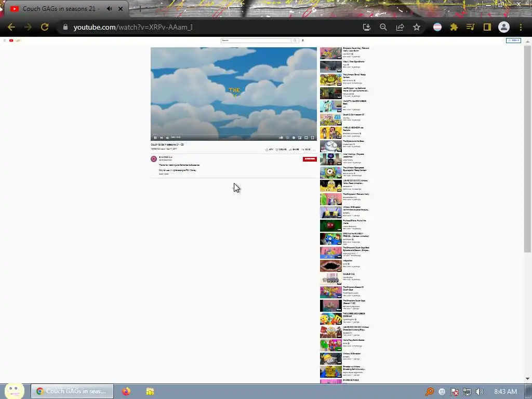532x399 pixels.
Task: Dislike the video
Action: pyautogui.click(x=281, y=149)
